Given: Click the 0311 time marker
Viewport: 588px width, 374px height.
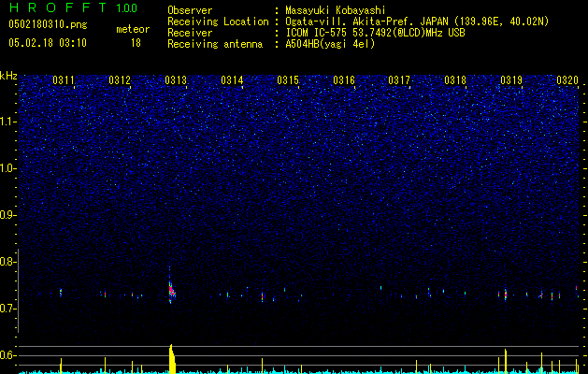Looking at the screenshot, I should [64, 79].
